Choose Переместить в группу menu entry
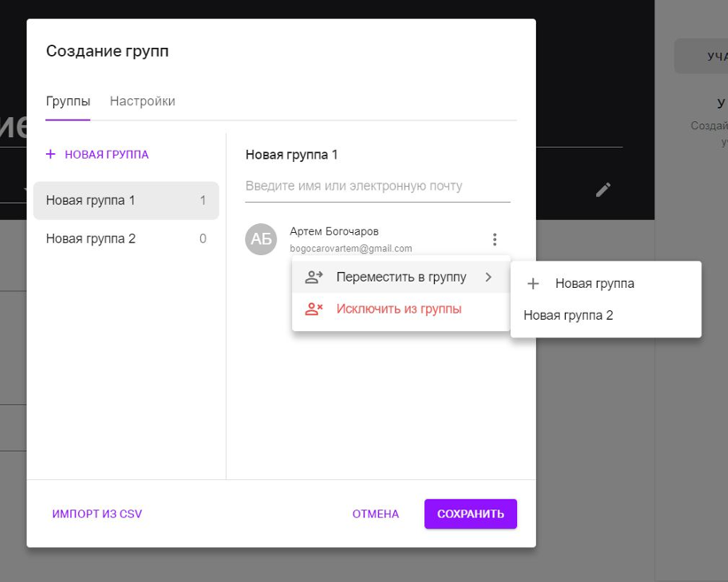Image resolution: width=728 pixels, height=582 pixels. tap(401, 277)
